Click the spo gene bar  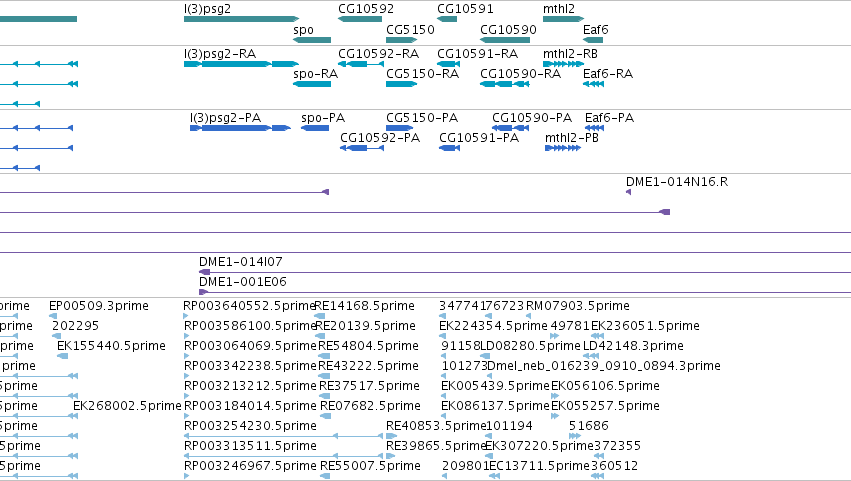[x=312, y=40]
